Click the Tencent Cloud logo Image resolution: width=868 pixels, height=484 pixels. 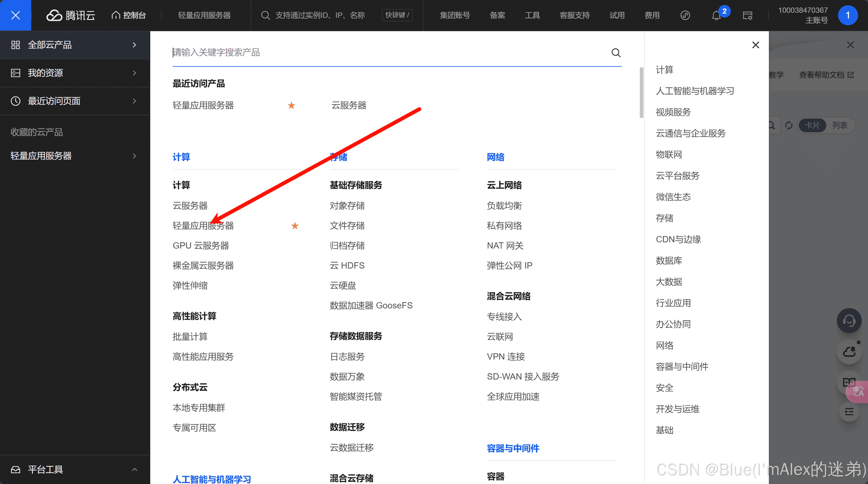point(70,15)
